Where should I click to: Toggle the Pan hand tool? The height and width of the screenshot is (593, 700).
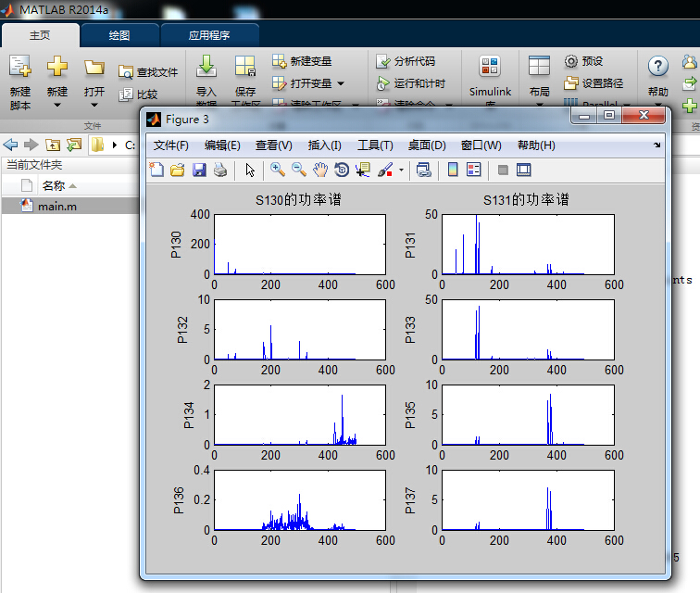pos(320,170)
